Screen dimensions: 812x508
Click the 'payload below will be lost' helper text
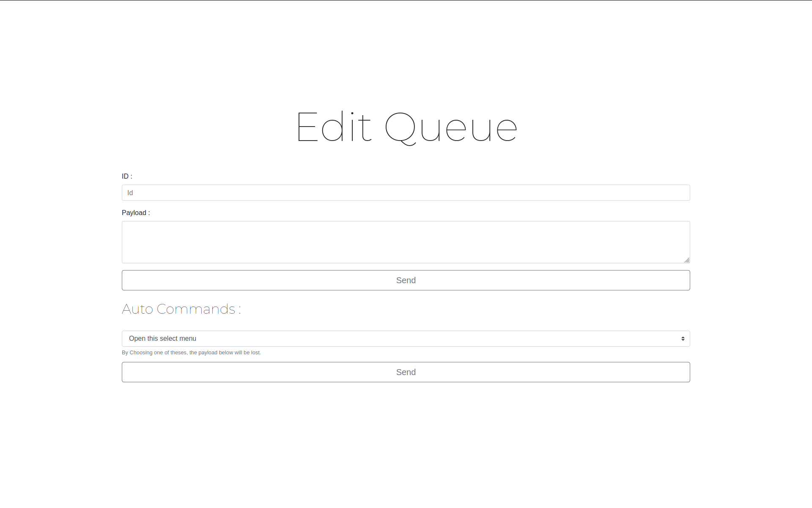point(230,353)
